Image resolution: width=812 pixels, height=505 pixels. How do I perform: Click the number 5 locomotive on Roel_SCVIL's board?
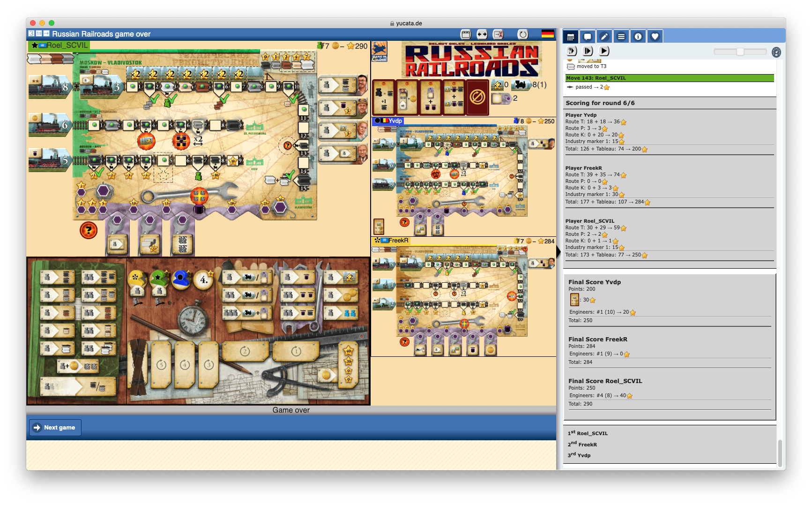click(x=50, y=160)
